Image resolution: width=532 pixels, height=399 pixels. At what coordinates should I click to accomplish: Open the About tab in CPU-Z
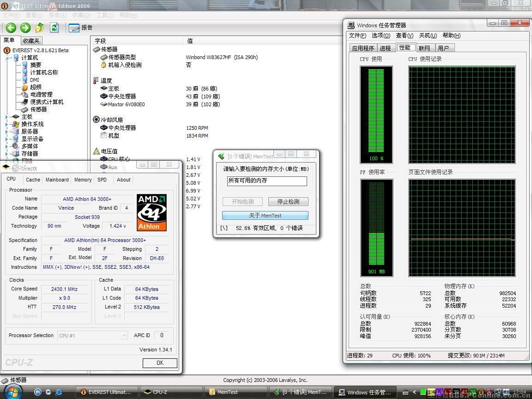pos(123,180)
